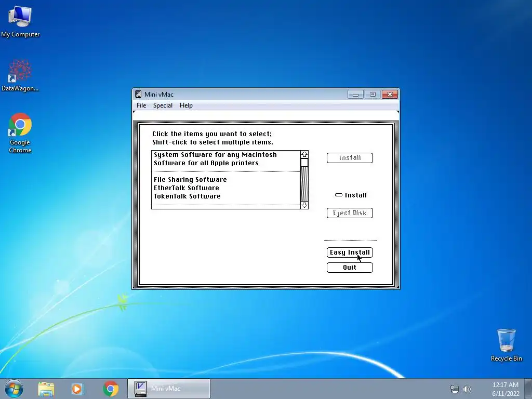This screenshot has height=399, width=532.
Task: Click the Easy Install button
Action: coord(350,252)
